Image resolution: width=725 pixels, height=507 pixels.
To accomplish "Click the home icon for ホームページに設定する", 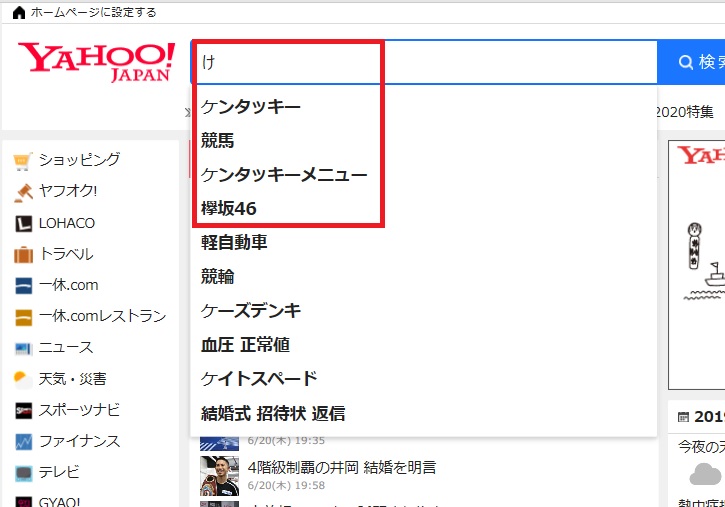I will (x=18, y=12).
